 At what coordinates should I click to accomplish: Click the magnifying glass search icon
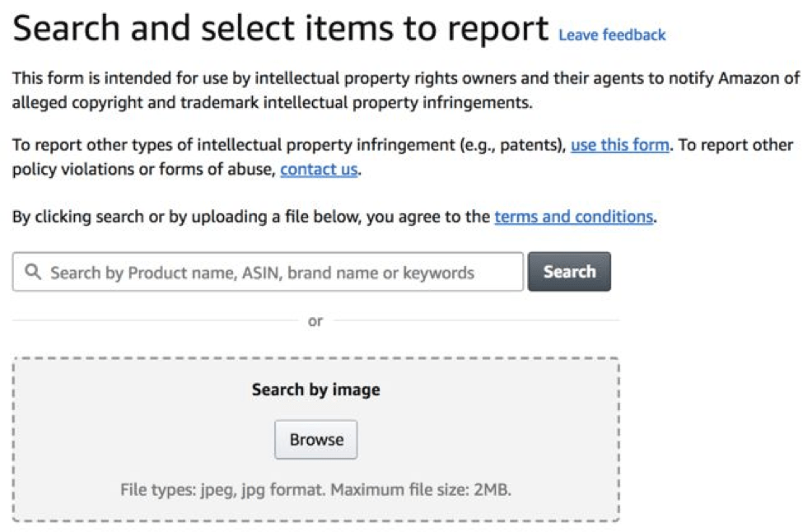coord(33,272)
